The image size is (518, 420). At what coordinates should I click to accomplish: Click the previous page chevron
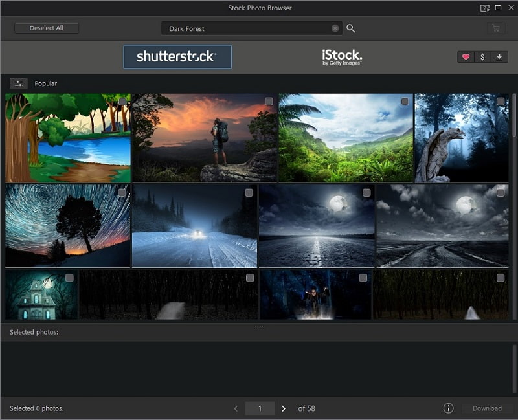point(236,408)
